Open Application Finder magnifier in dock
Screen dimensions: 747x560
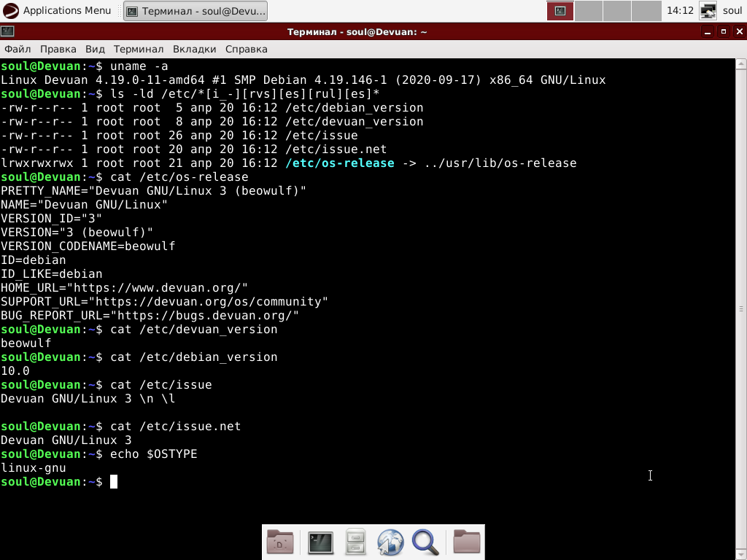click(425, 542)
